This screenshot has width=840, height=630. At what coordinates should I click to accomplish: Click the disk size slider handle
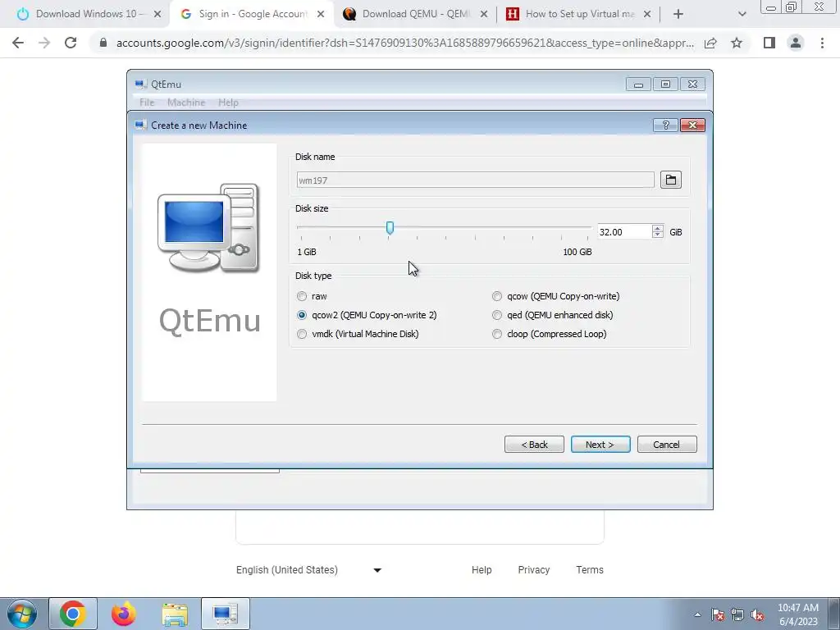click(x=390, y=228)
